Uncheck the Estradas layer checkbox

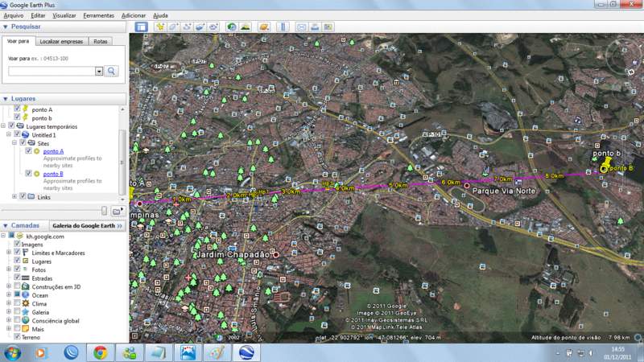[x=17, y=278]
